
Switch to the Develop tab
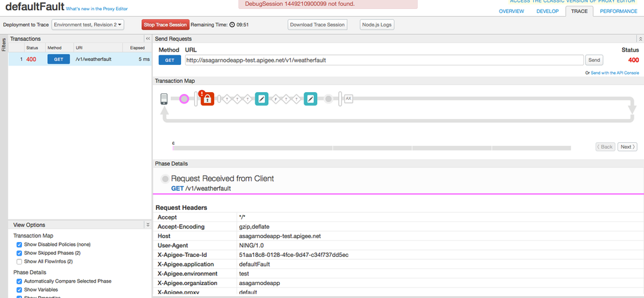click(547, 11)
